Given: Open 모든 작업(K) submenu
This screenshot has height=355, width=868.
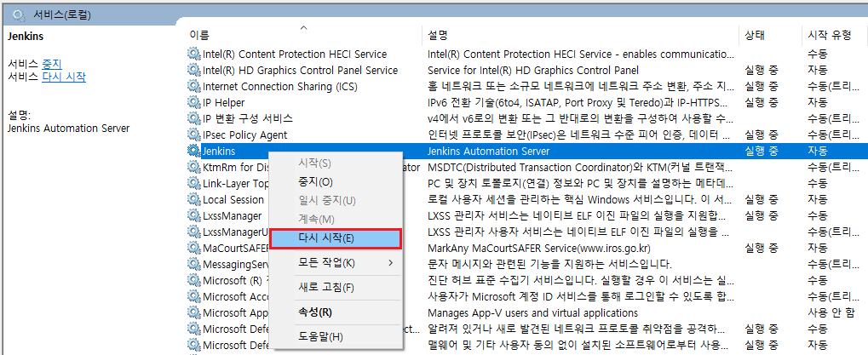Looking at the screenshot, I should (x=336, y=262).
